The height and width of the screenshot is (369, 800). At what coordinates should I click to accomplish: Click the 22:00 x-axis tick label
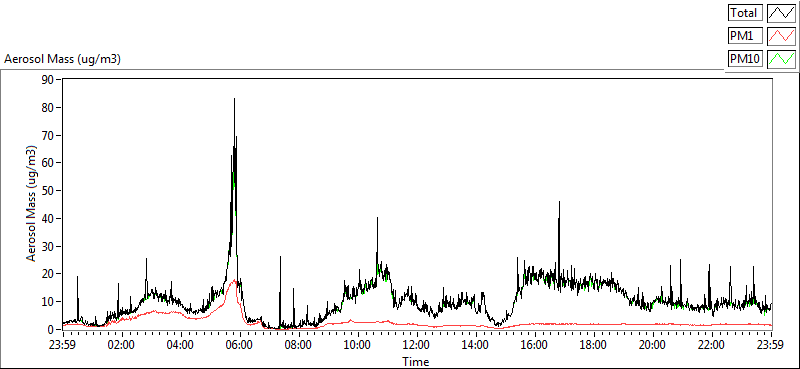(x=711, y=345)
